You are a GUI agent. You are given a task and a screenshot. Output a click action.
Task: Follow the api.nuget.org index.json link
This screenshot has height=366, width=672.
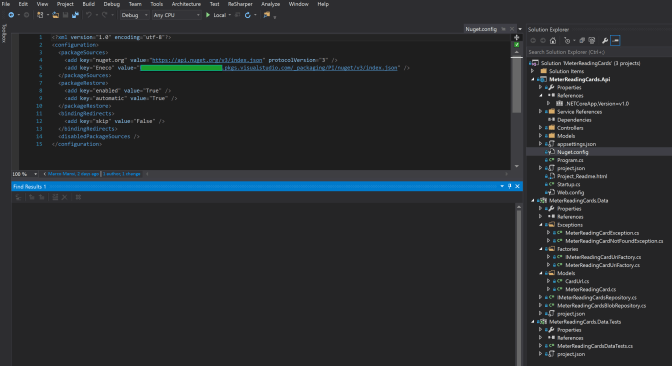pyautogui.click(x=207, y=60)
